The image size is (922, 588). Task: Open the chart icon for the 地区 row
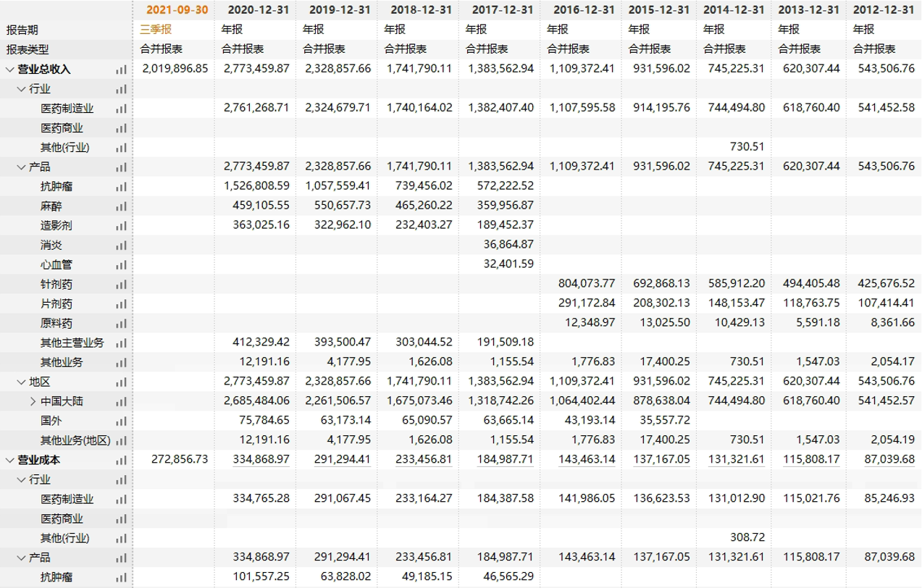coord(121,382)
